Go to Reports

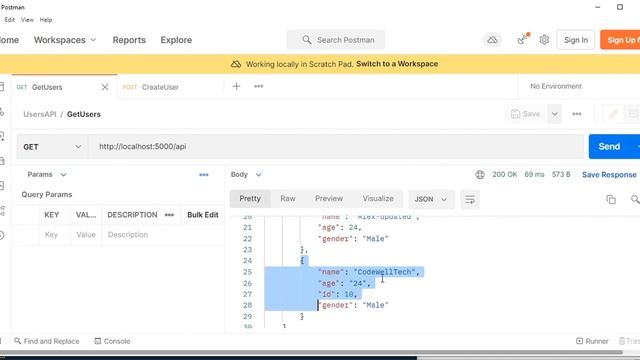point(129,40)
